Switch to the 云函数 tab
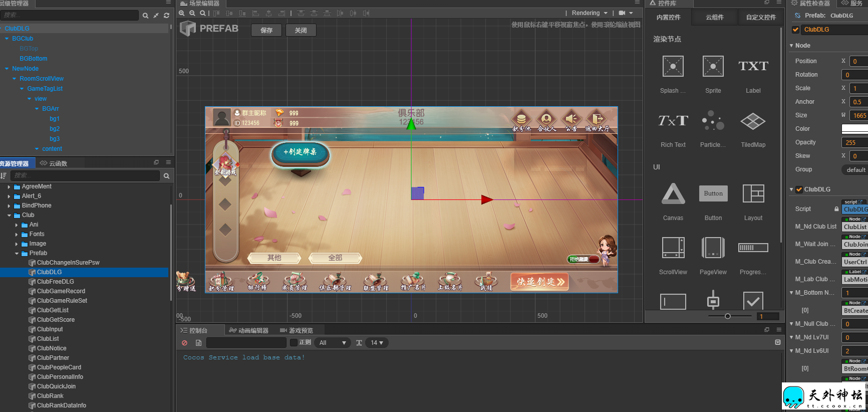The height and width of the screenshot is (412, 868). click(54, 163)
